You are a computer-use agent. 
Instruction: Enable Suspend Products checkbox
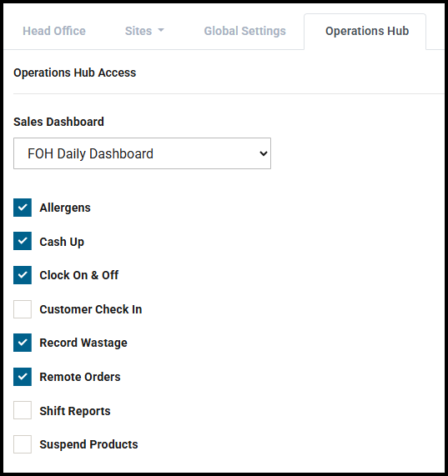point(23,444)
